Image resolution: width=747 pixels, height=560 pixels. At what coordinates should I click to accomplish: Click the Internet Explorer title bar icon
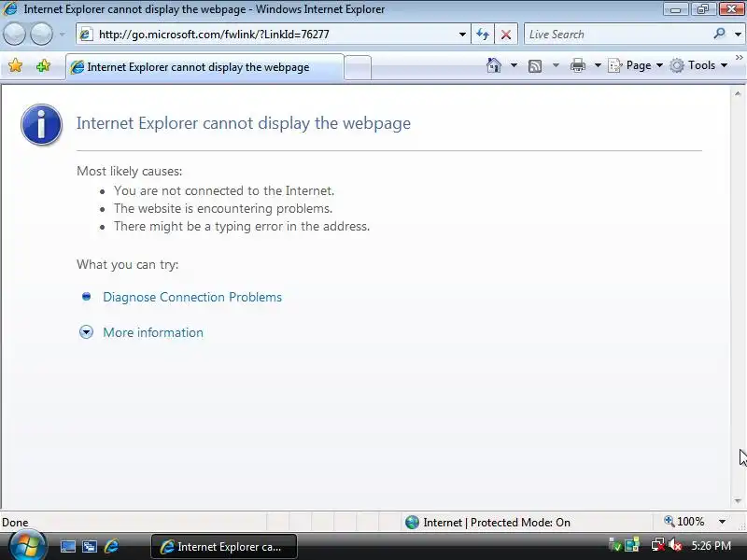pos(10,8)
